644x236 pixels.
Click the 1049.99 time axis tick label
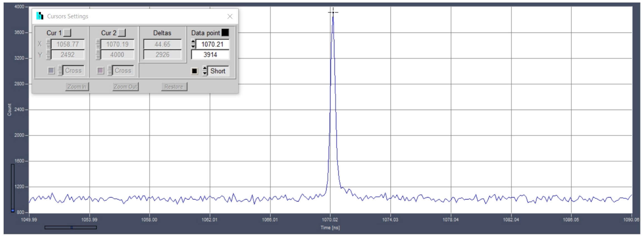coord(29,220)
